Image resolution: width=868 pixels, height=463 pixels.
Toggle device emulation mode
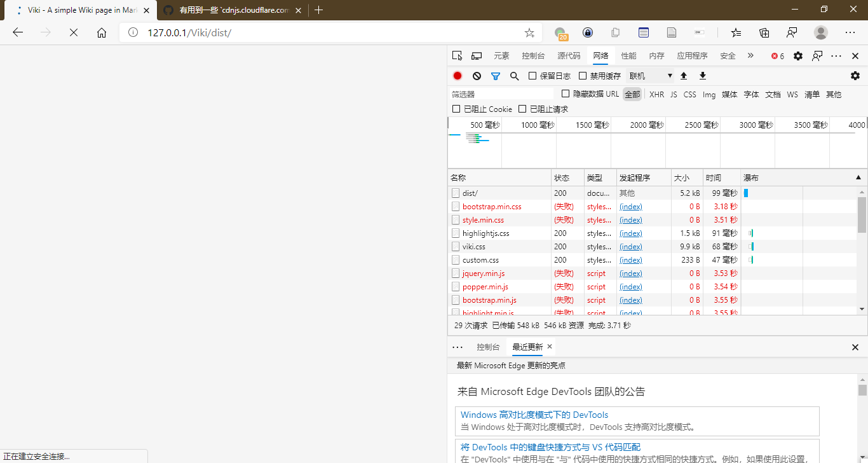point(477,55)
